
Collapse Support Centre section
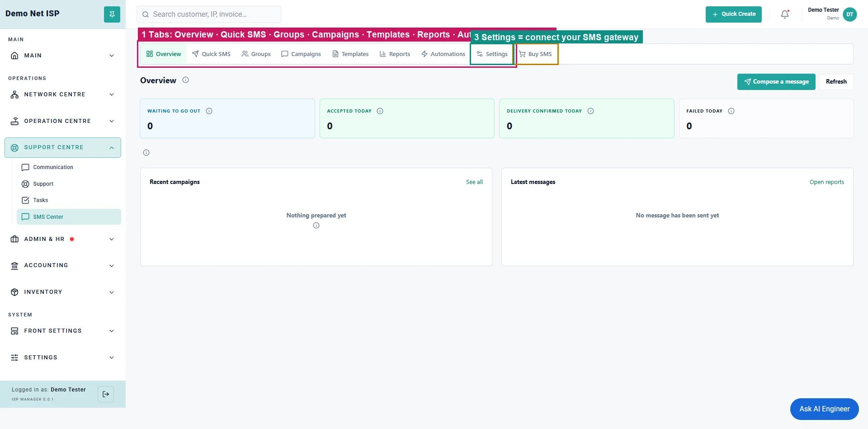(63, 148)
